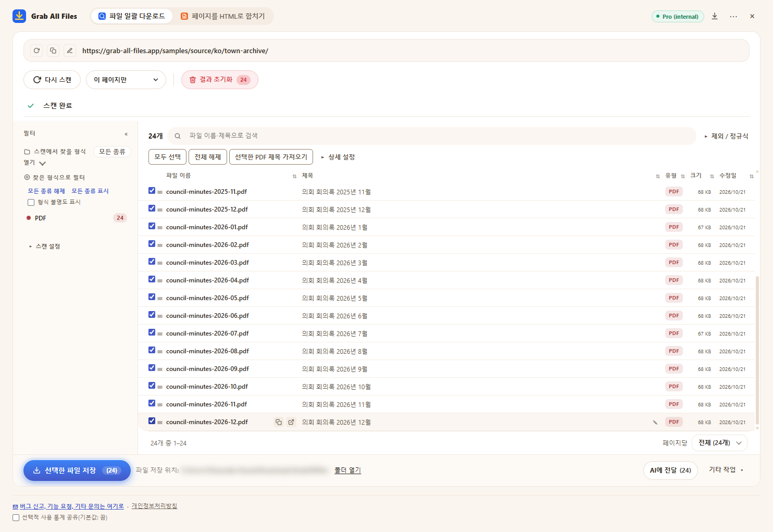Enable 형식 불명도 표시 checkbox

coord(31,202)
